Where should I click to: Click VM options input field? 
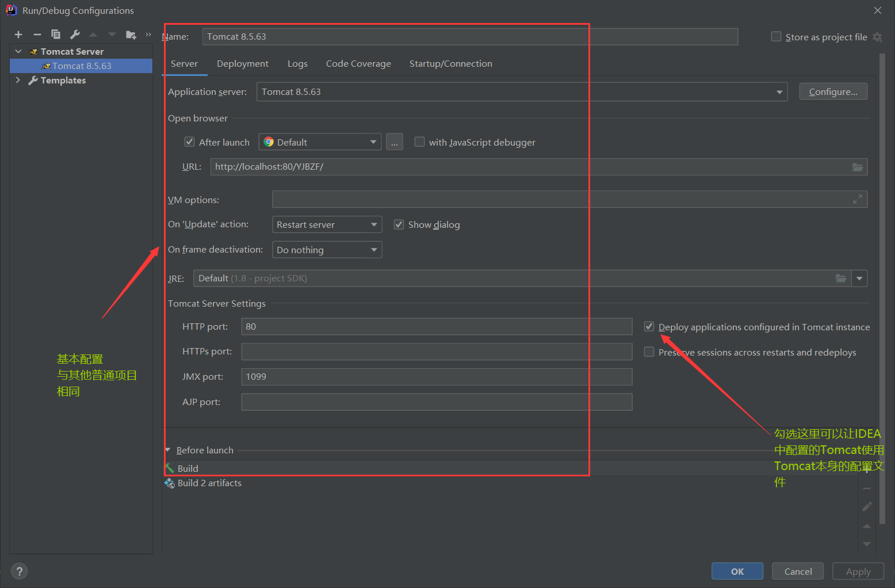[569, 199]
